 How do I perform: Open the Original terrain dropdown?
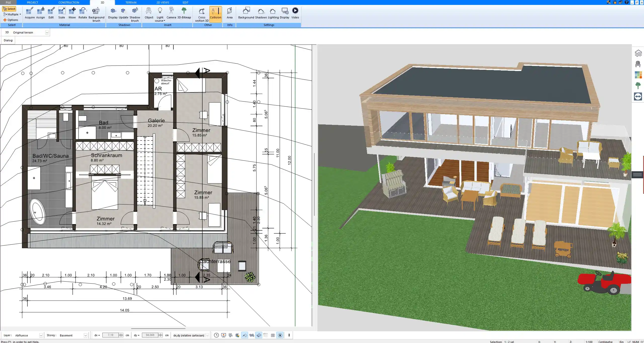coord(47,32)
